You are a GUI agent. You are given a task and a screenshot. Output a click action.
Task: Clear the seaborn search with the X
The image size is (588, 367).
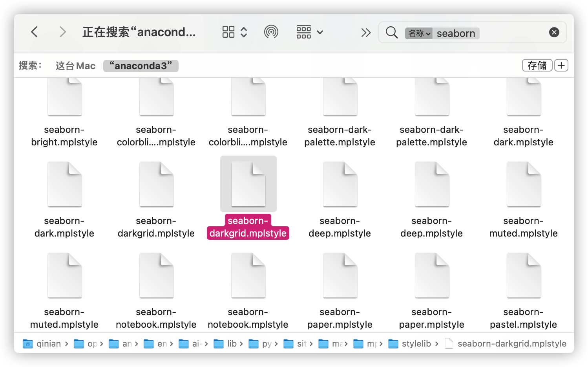554,32
